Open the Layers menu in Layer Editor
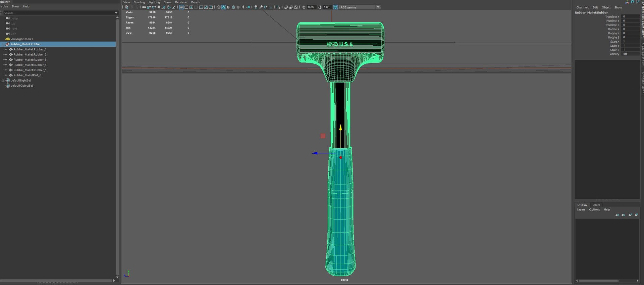Viewport: 644px width, 285px height. coord(581,209)
